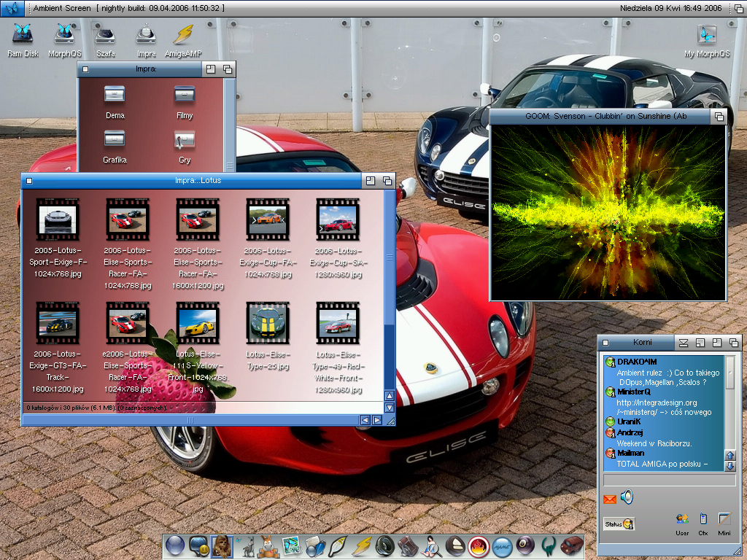Launch the red flame dock icon

(479, 547)
